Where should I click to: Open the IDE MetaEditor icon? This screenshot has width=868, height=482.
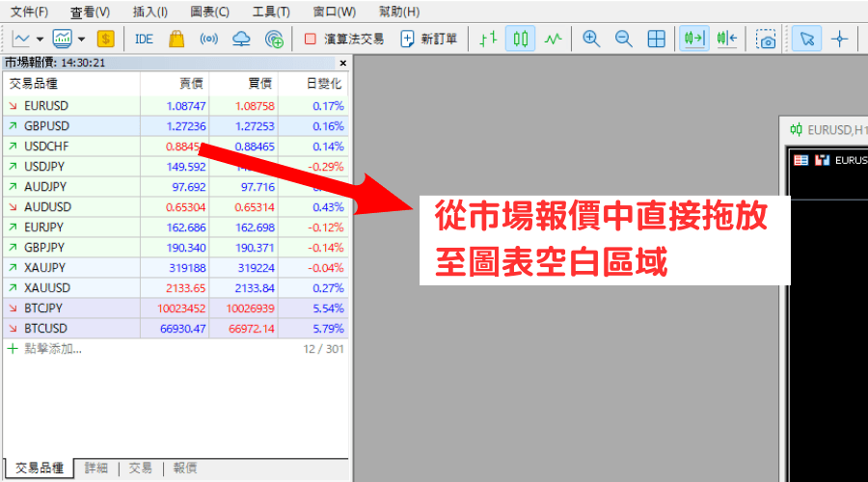tap(144, 40)
